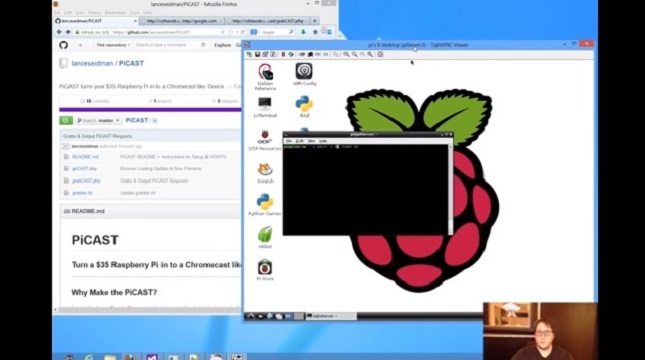Click Firefox forward arrow button
645x360 pixels.
pos(68,32)
